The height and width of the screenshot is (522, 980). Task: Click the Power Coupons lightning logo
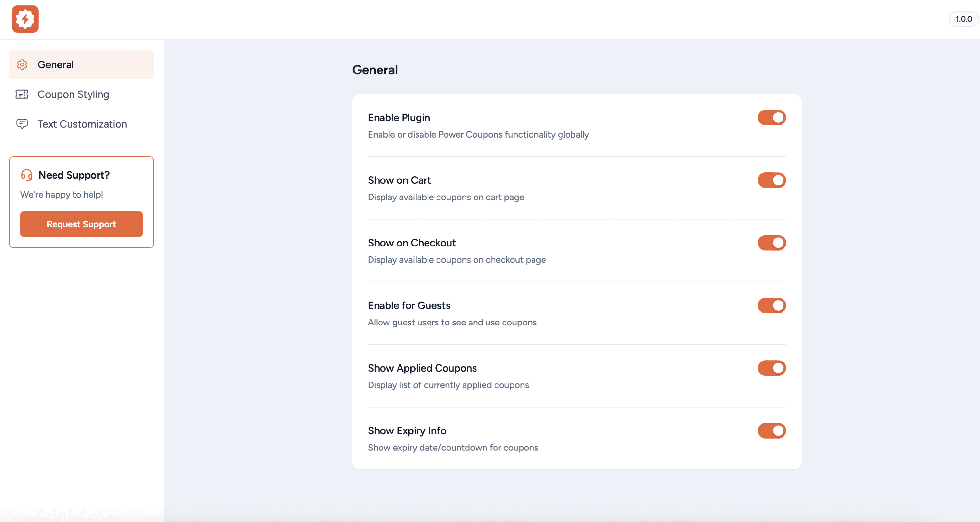pyautogui.click(x=25, y=19)
